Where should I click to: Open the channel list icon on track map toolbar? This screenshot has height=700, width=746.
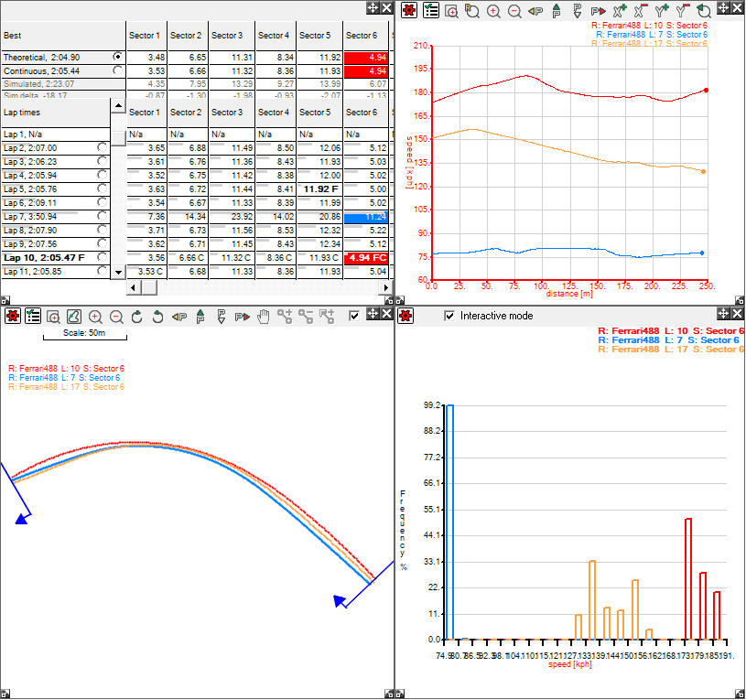coord(32,315)
